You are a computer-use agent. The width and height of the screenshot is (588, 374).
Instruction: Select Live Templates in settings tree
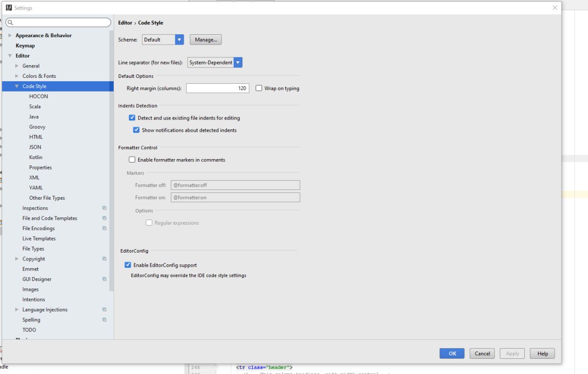coord(39,238)
